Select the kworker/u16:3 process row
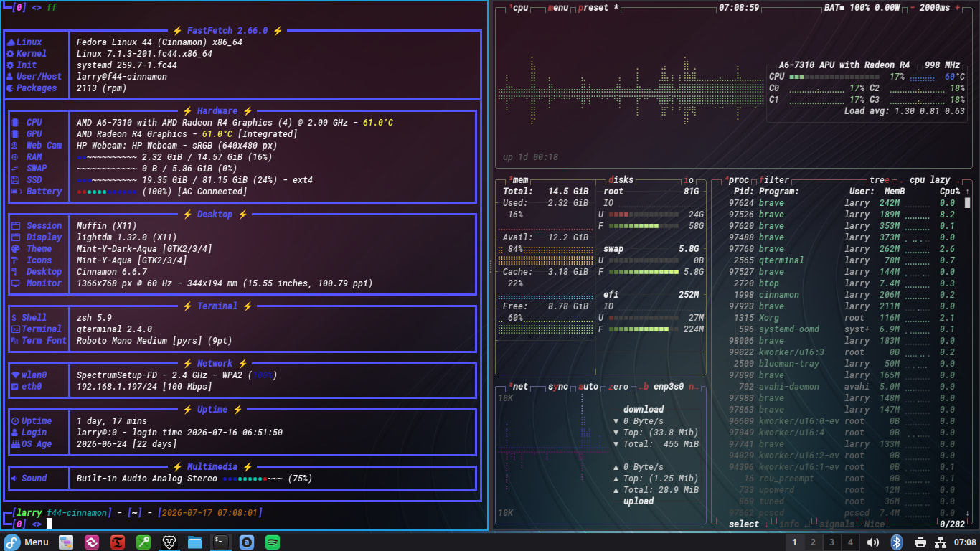The image size is (980, 551). (842, 352)
